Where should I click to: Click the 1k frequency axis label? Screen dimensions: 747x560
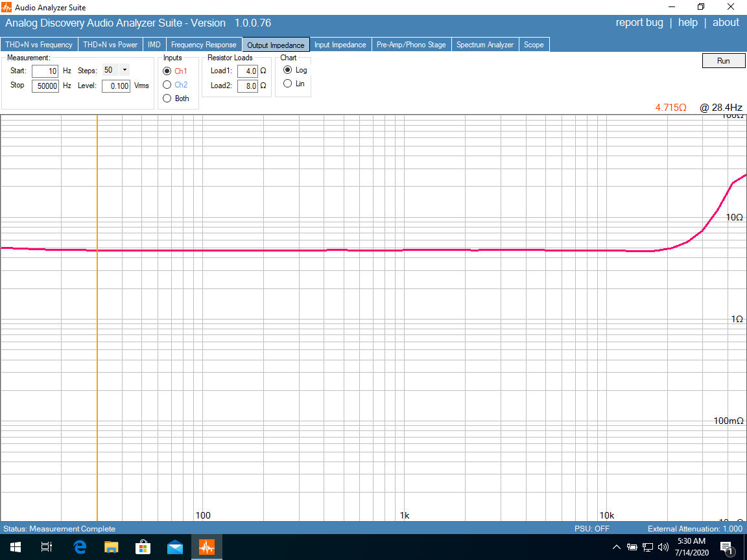405,515
